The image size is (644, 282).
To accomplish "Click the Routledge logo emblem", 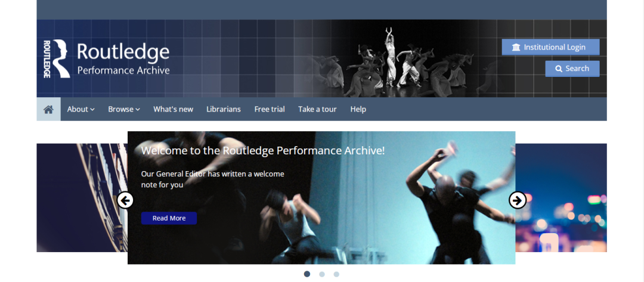I will (x=56, y=58).
